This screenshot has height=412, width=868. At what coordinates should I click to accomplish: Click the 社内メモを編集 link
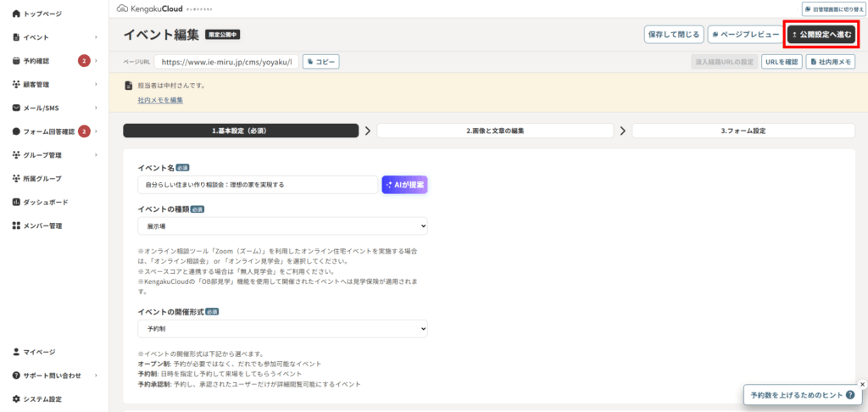tap(160, 100)
